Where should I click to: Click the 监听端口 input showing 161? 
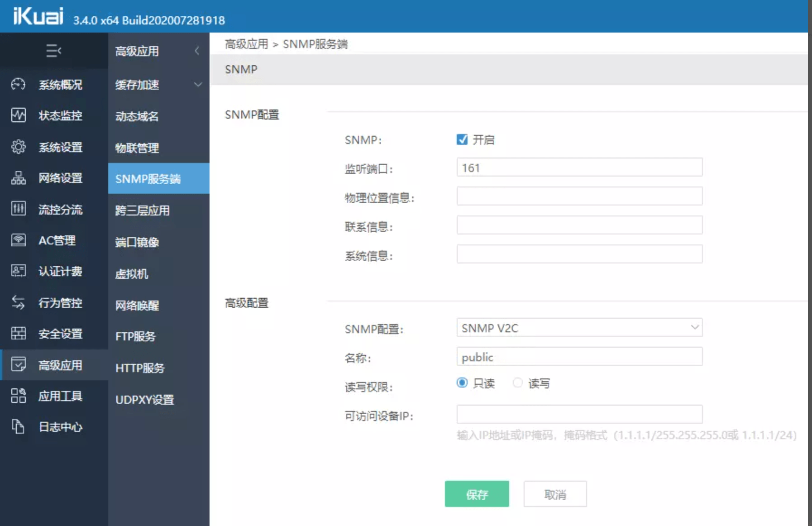579,167
